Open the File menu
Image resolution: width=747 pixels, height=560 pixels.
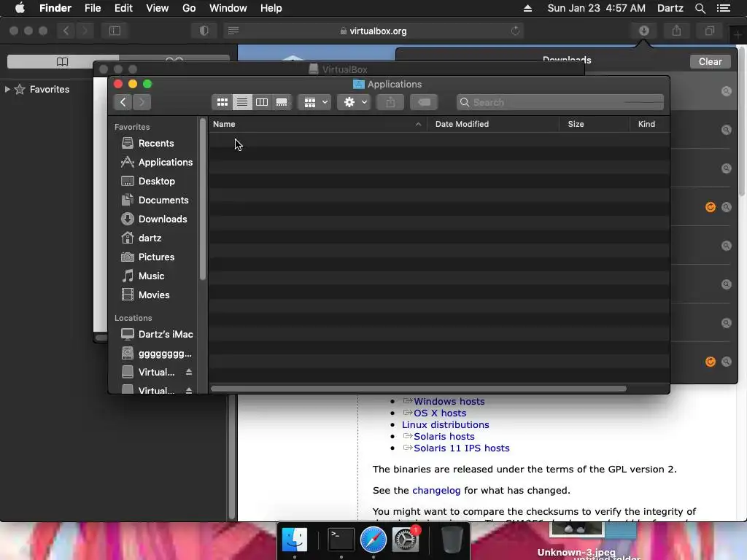[93, 8]
